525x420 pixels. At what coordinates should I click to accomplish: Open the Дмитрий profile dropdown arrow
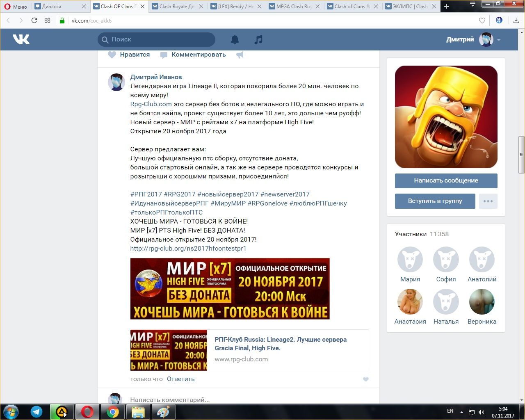click(x=499, y=40)
